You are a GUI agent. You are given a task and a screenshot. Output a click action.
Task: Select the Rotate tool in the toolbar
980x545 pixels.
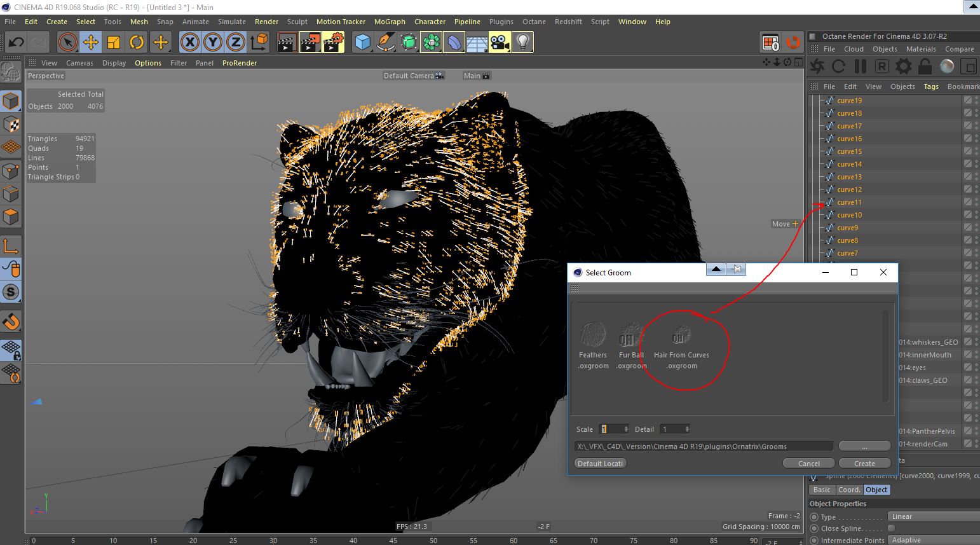coord(137,43)
